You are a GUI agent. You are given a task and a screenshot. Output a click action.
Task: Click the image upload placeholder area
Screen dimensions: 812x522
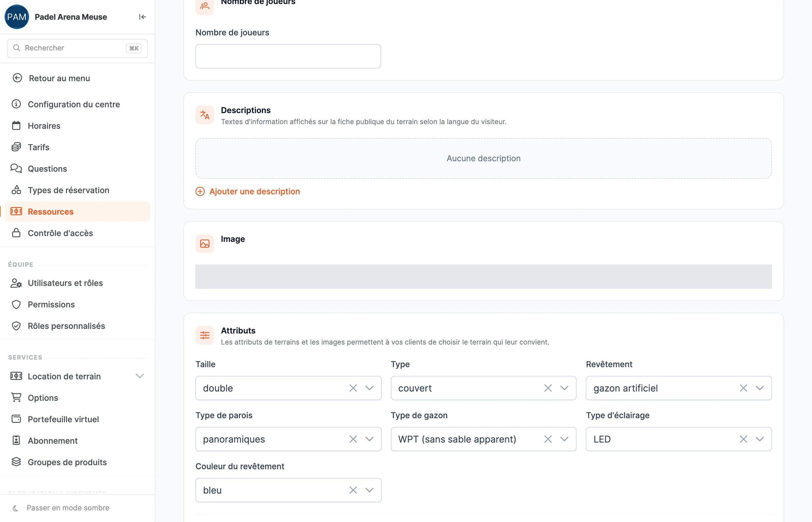click(x=484, y=277)
